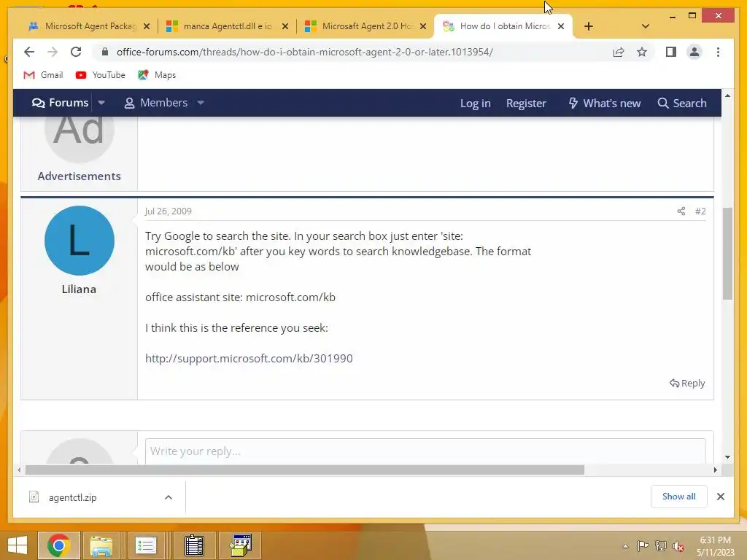Open the Chrome profile avatar
Screen dimensions: 747x560
click(x=694, y=52)
